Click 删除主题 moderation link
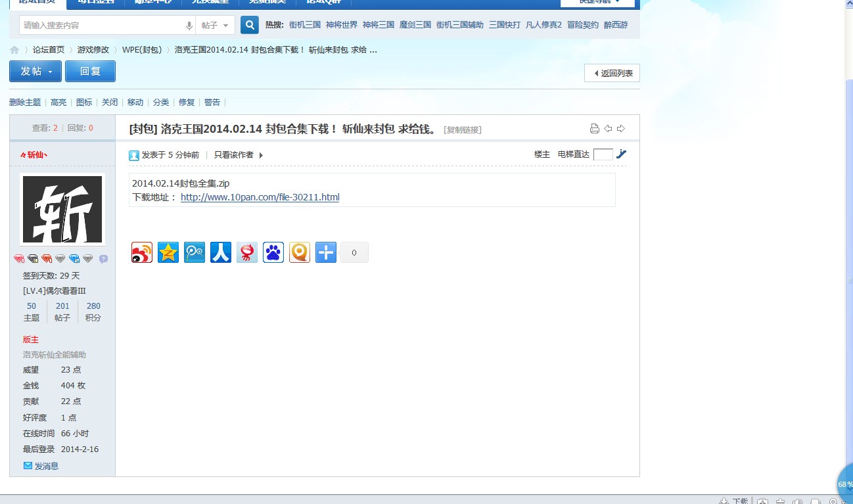 25,103
